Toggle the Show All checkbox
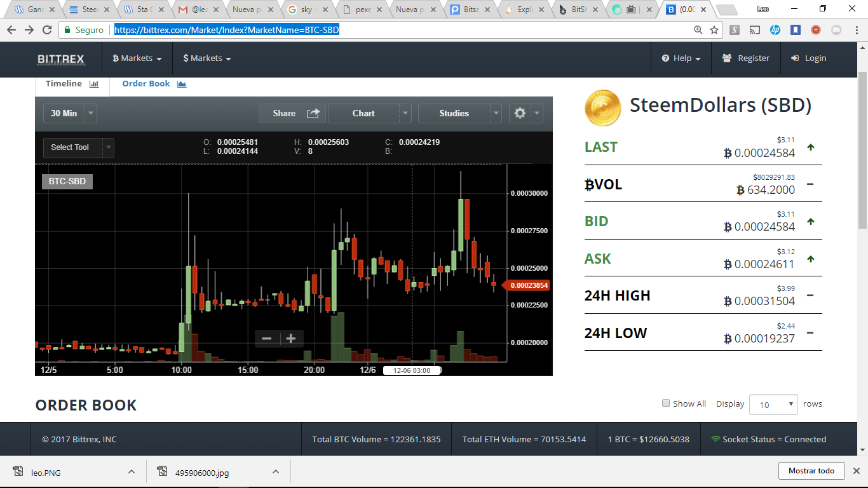The image size is (868, 488). pos(666,403)
